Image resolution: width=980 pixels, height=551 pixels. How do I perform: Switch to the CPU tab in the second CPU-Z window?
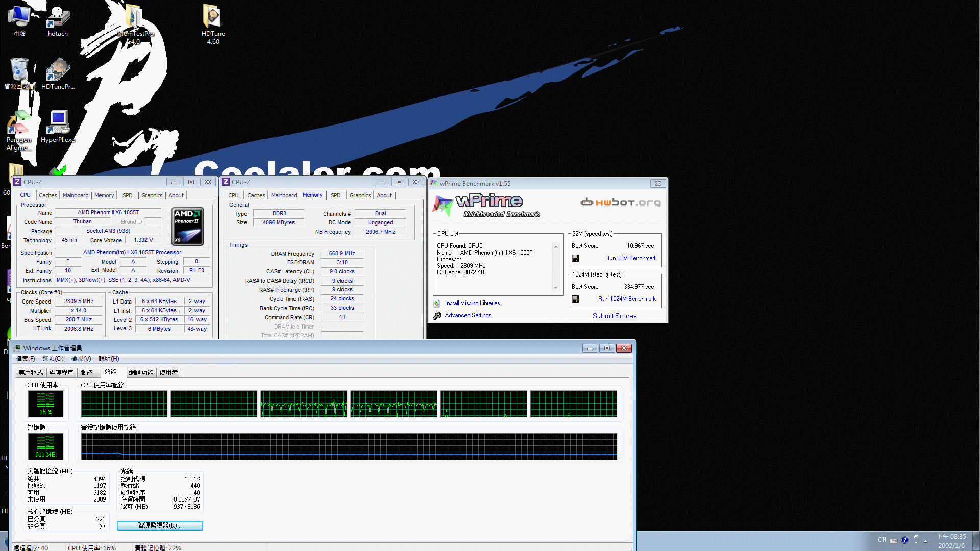click(x=233, y=195)
